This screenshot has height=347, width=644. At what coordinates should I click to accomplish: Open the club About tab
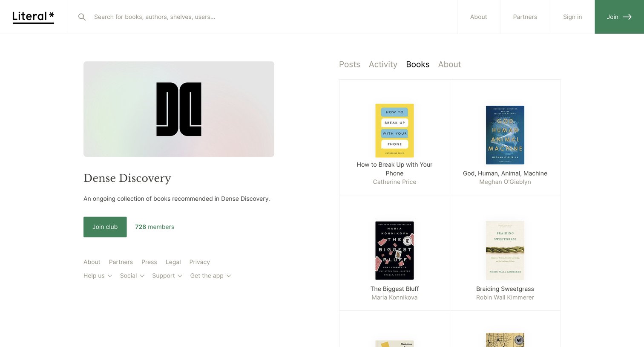pos(449,64)
